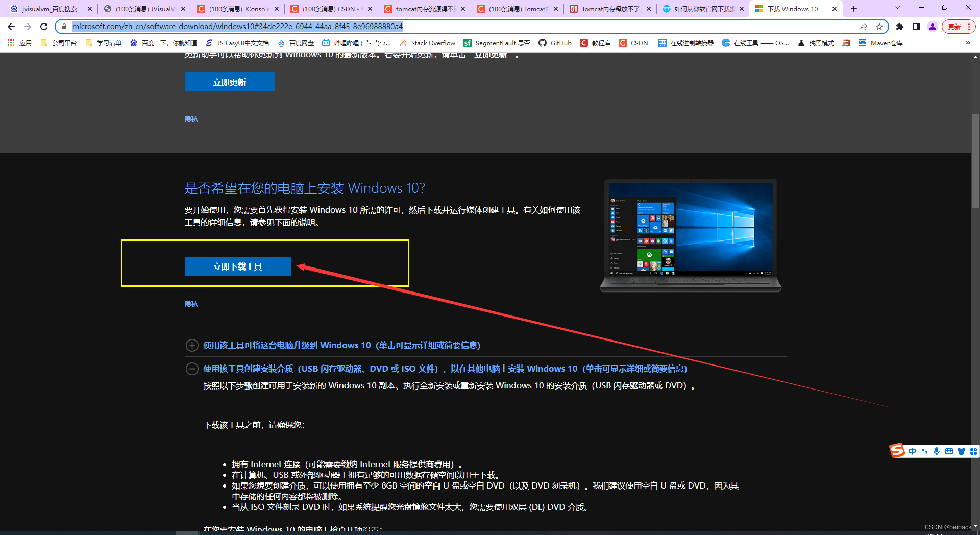Open the 哔哩哔哩 bookmark
The image size is (980, 535).
pos(357,43)
